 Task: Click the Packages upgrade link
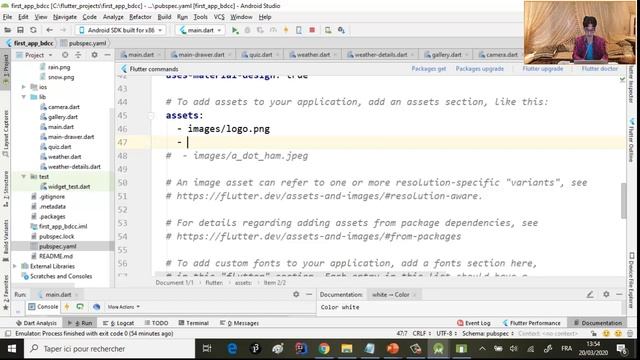coord(480,69)
